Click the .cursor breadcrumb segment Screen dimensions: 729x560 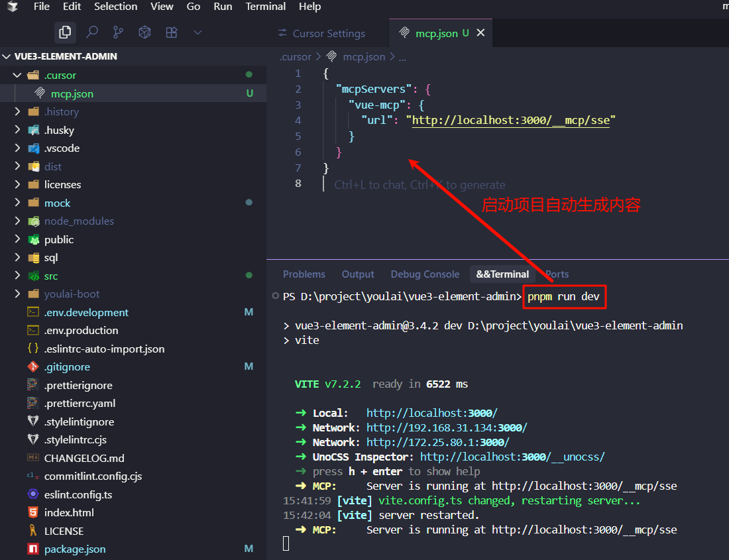[x=295, y=57]
